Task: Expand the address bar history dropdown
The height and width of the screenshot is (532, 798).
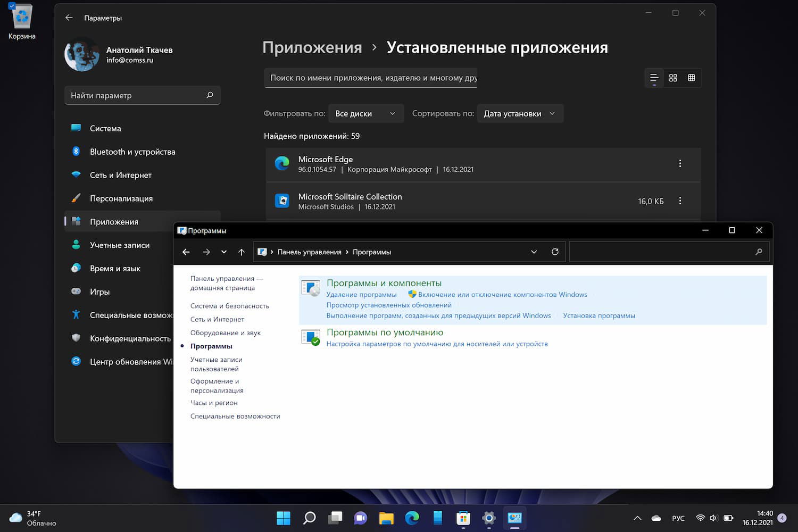Action: 534,252
